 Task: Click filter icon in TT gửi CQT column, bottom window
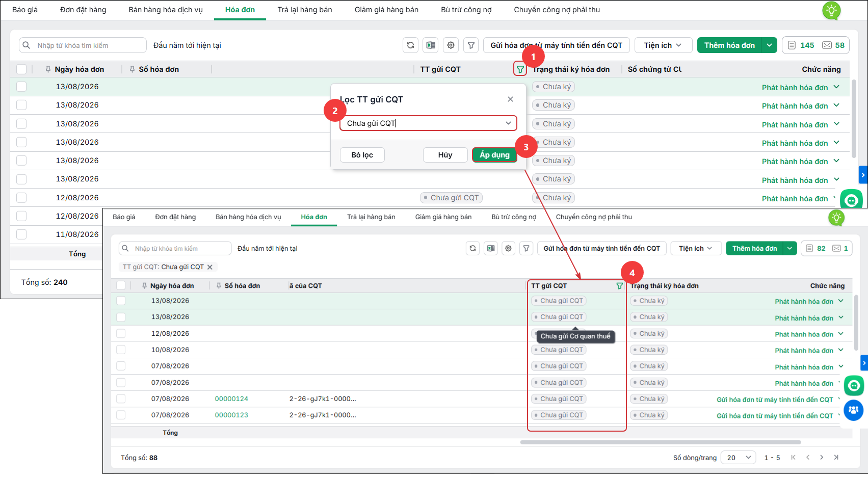coord(619,286)
